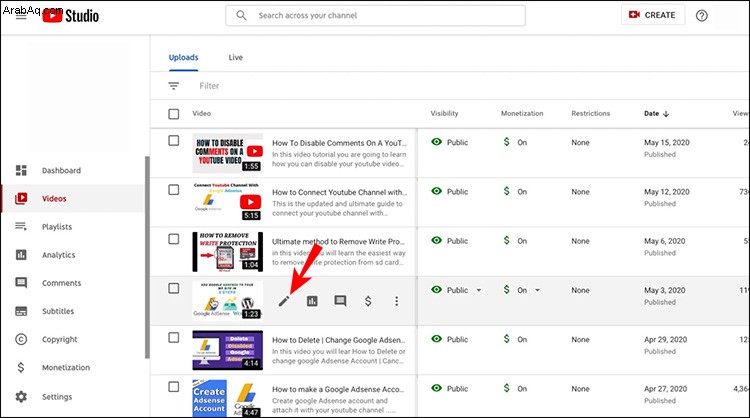
Task: Click the search magnifier icon
Action: pyautogui.click(x=242, y=15)
